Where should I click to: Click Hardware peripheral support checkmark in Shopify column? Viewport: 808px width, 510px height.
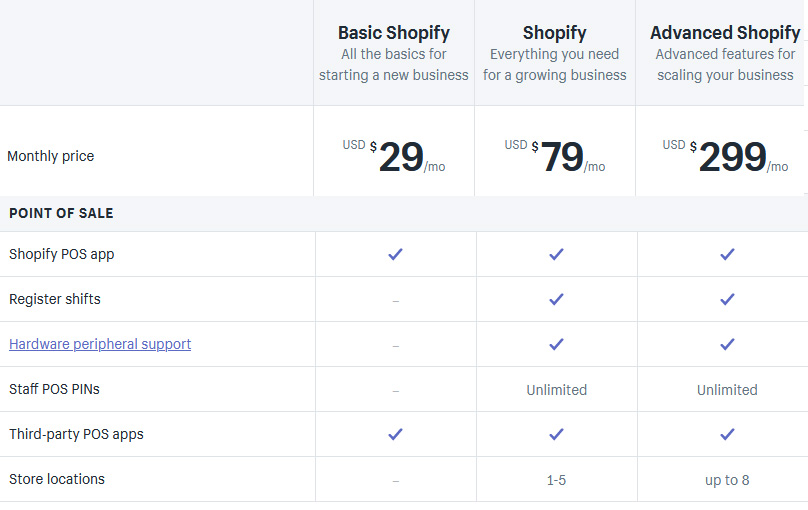coord(556,344)
